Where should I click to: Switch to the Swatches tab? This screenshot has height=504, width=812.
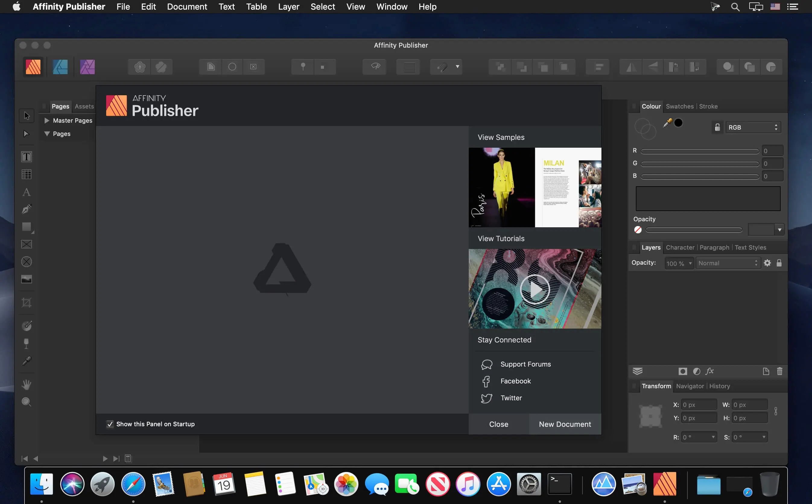(680, 106)
